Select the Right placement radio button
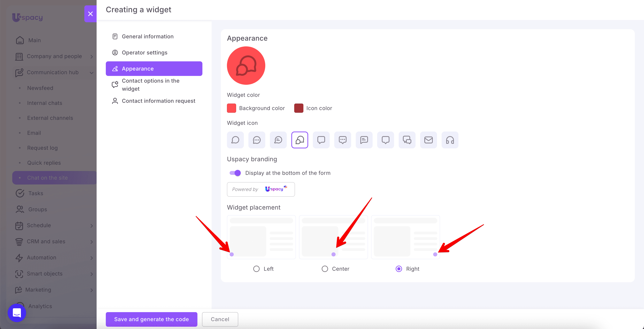Viewport: 644px width, 329px height. pos(399,269)
